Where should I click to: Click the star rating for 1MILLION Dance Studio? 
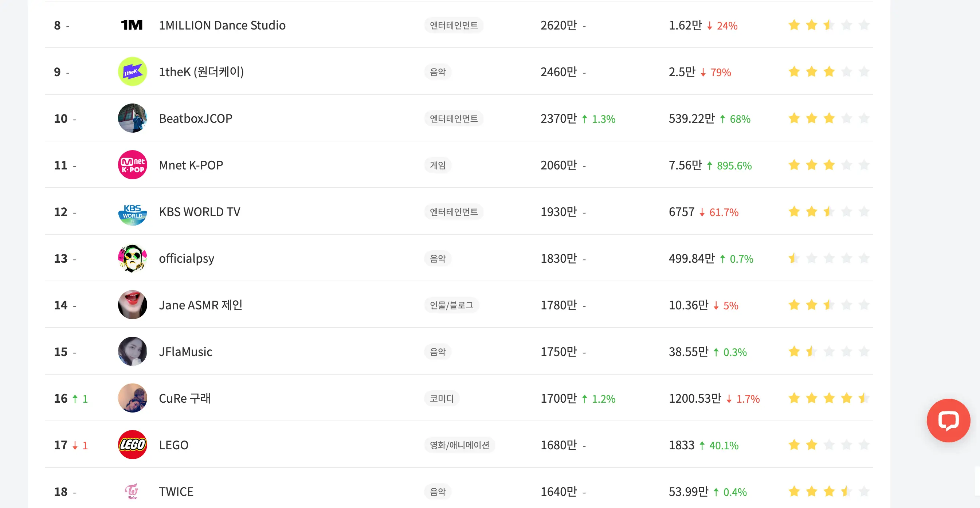click(828, 25)
